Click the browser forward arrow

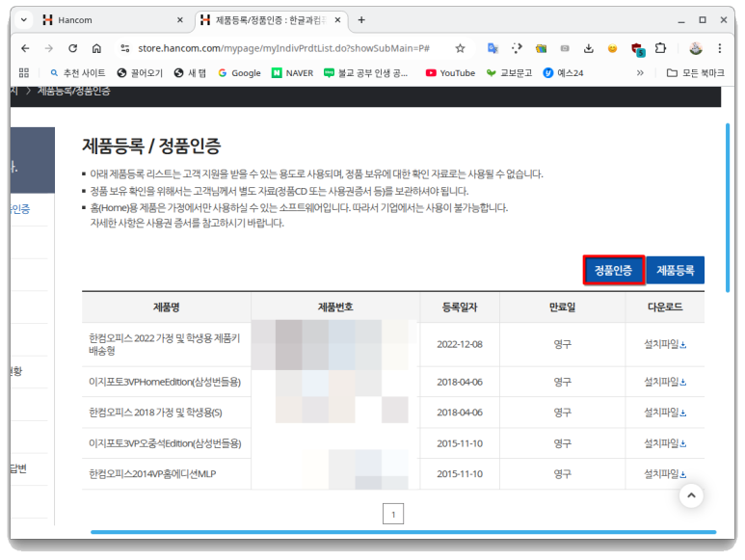(x=49, y=48)
